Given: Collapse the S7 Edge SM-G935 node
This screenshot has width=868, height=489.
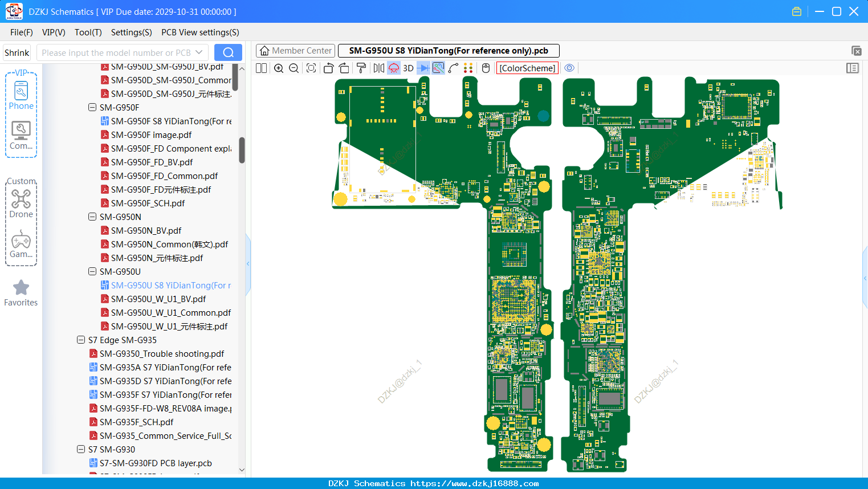Looking at the screenshot, I should point(81,340).
